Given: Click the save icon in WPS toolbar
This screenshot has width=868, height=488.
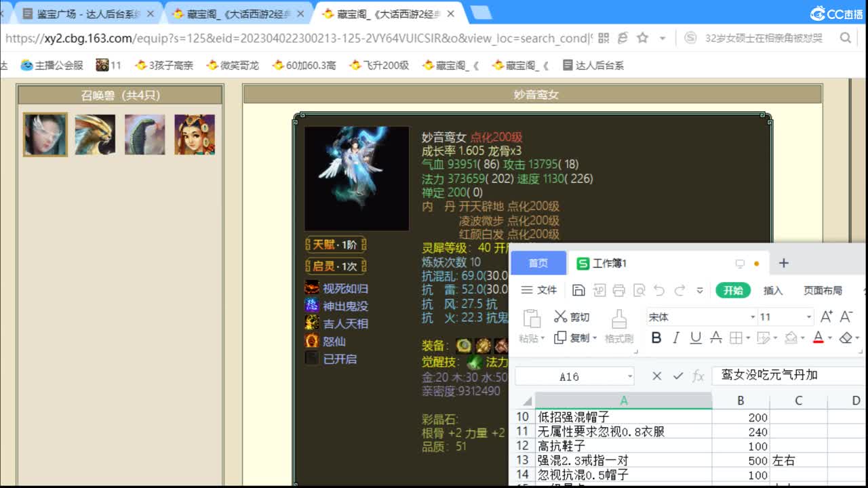Looking at the screenshot, I should [x=578, y=290].
